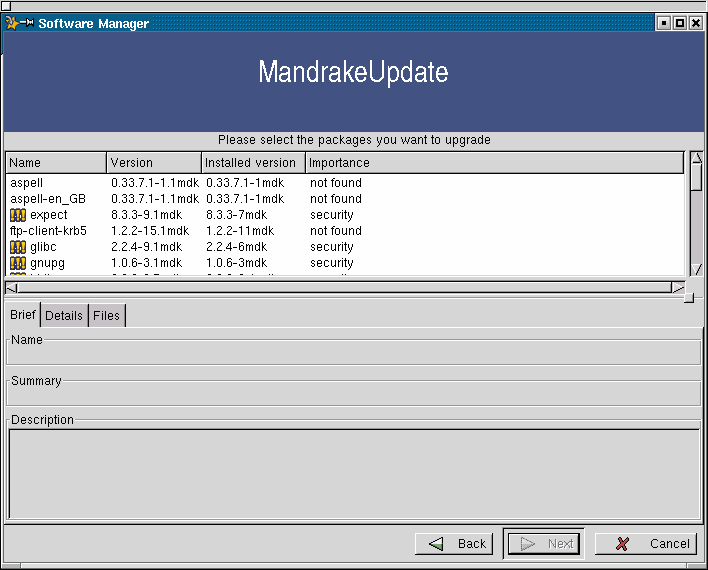Click installed version 1.0.6-3mdk cell
This screenshot has width=708, height=570.
[x=237, y=263]
